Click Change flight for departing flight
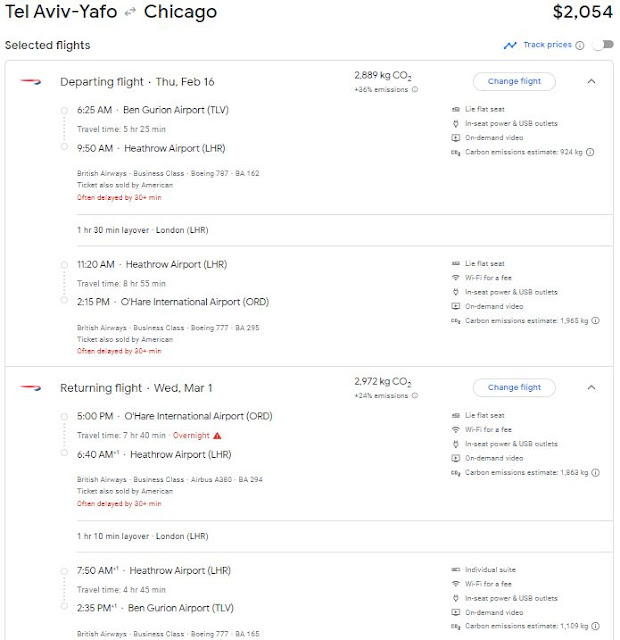The image size is (620, 640). tap(514, 81)
